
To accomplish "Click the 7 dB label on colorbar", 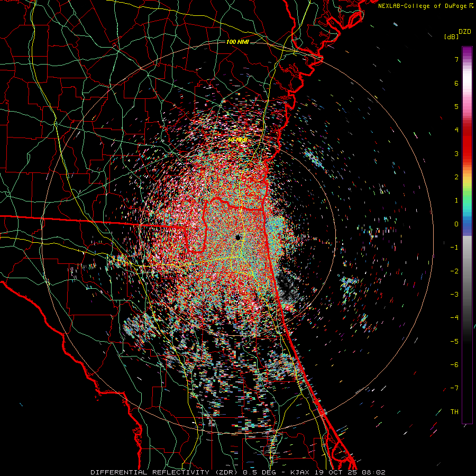I will [x=456, y=59].
